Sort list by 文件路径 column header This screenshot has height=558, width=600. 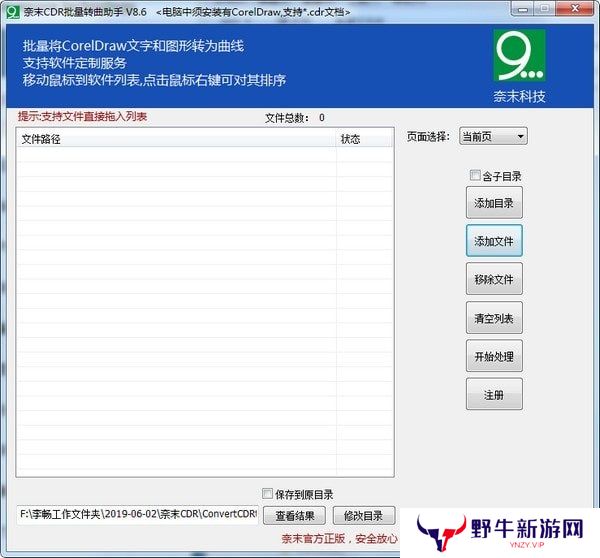click(x=176, y=139)
